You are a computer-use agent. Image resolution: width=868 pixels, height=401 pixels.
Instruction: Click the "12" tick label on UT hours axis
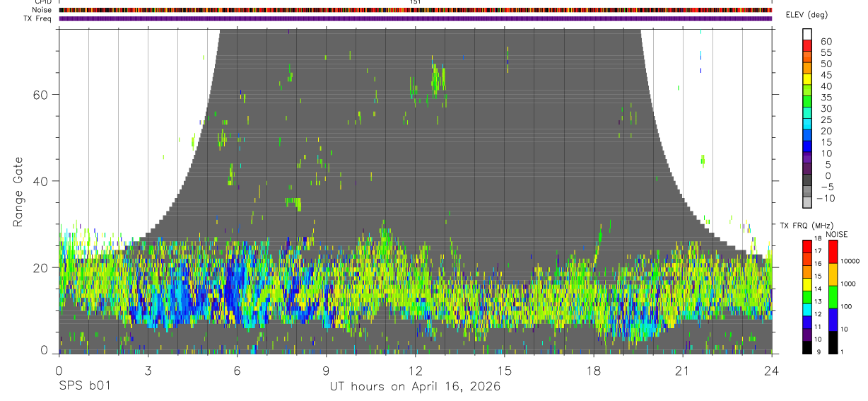click(x=415, y=370)
